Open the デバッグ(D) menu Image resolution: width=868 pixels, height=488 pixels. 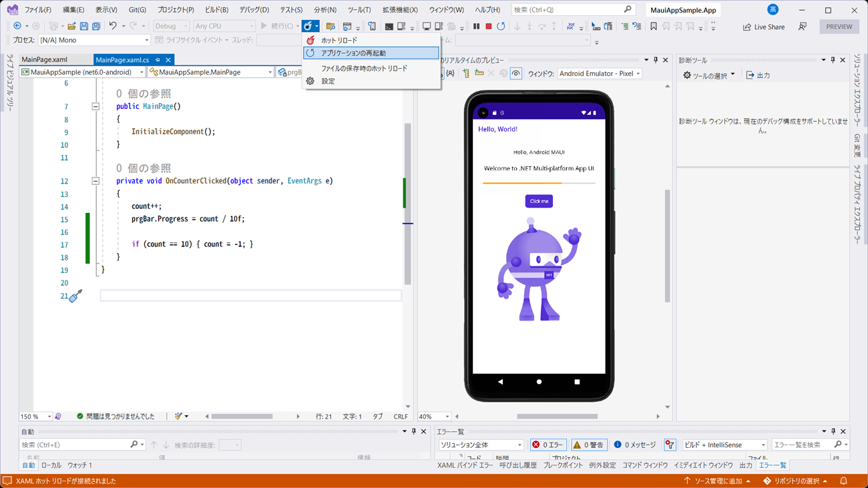point(254,10)
